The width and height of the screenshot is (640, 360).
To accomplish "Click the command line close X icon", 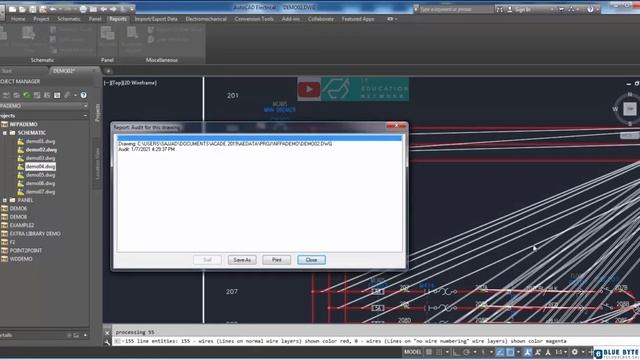I will click(x=107, y=332).
